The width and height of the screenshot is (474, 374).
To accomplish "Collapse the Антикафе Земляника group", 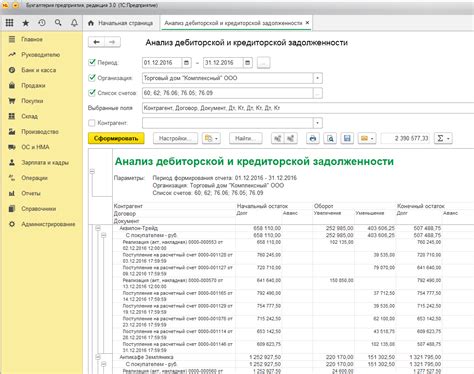I will (x=98, y=357).
